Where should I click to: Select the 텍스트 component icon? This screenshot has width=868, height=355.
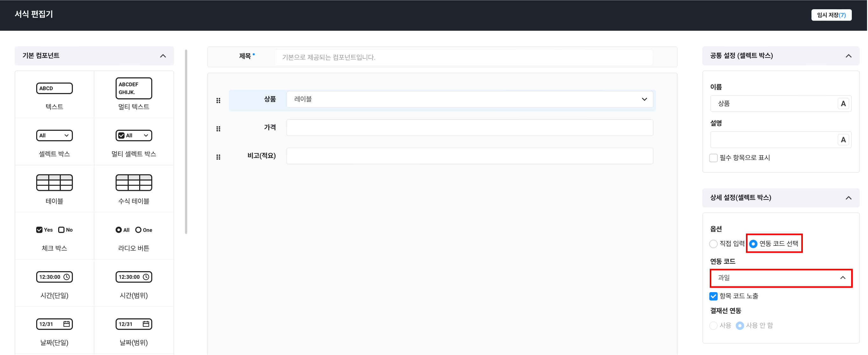click(x=54, y=88)
